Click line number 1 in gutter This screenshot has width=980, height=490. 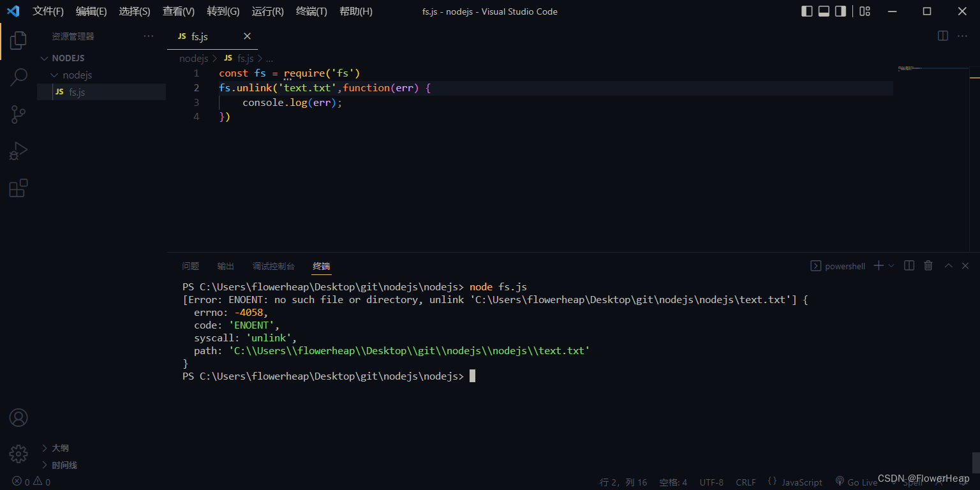197,73
